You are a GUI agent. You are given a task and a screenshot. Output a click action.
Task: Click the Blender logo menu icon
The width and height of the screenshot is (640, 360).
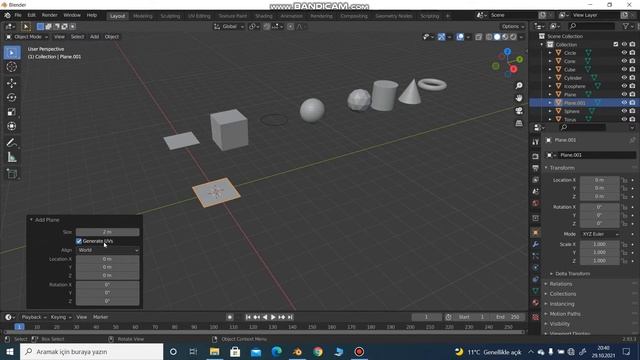click(x=7, y=16)
